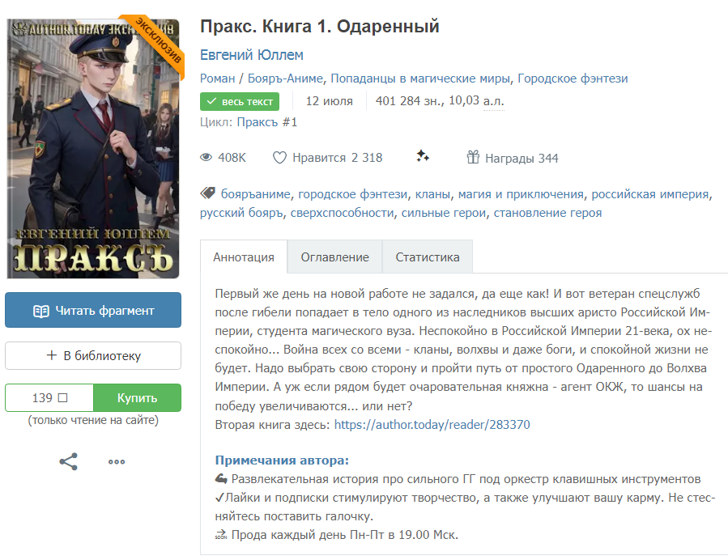Switch to the Оглавление tab
The image size is (728, 560).
(334, 257)
